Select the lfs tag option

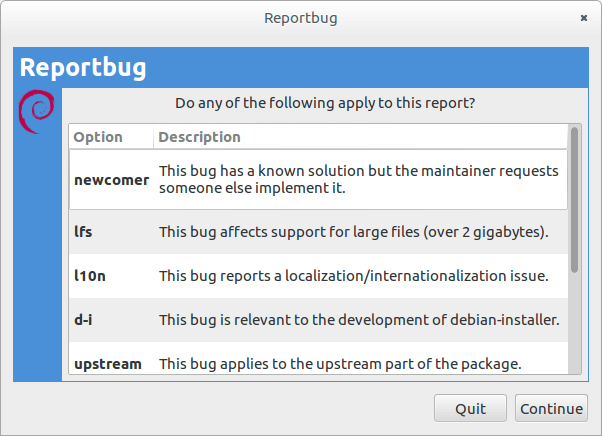pos(83,233)
